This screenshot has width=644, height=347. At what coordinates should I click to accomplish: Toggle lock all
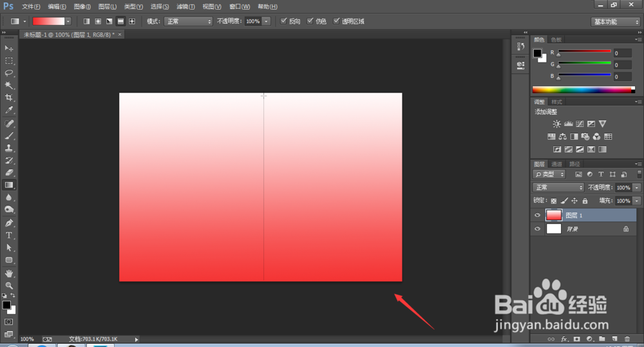point(585,201)
